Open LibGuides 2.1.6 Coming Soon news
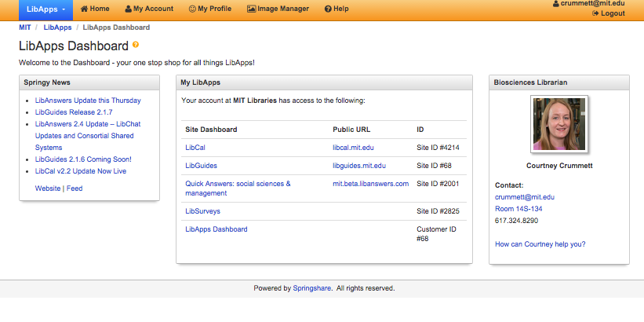This screenshot has width=644, height=322. tap(83, 159)
